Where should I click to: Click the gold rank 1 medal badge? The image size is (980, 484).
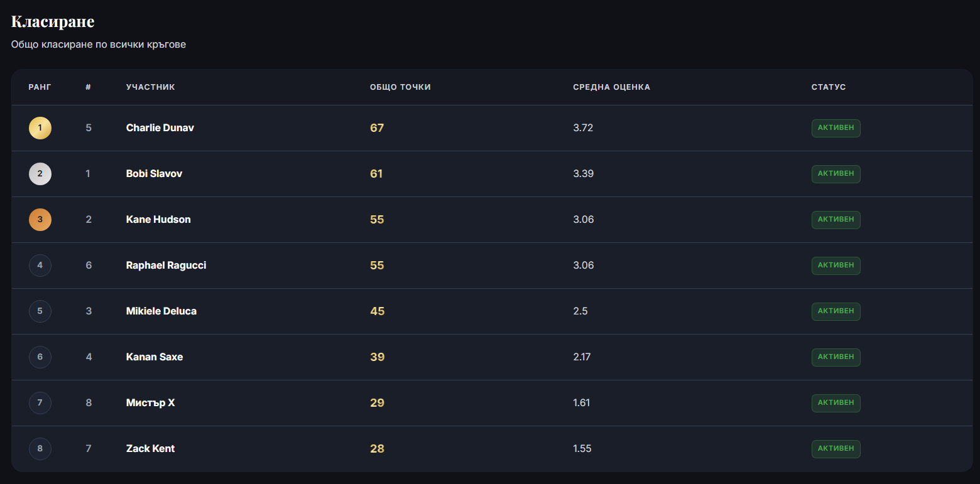pos(40,128)
